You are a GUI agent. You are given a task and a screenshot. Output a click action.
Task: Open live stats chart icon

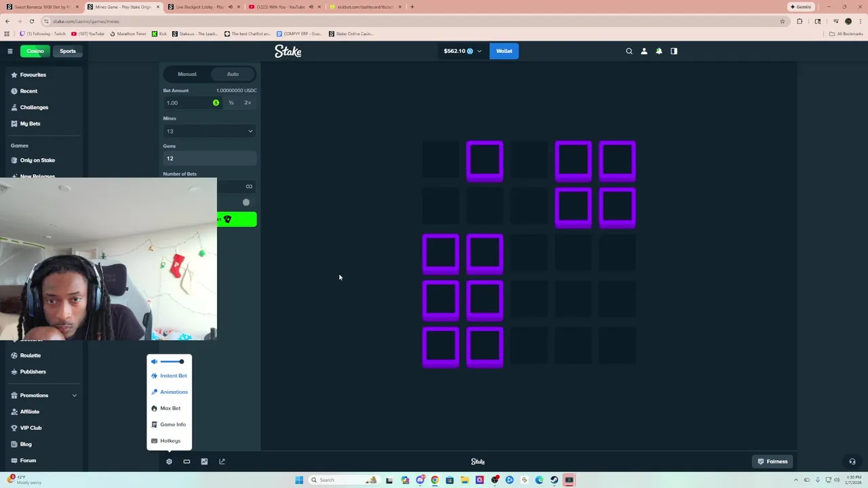tap(204, 462)
